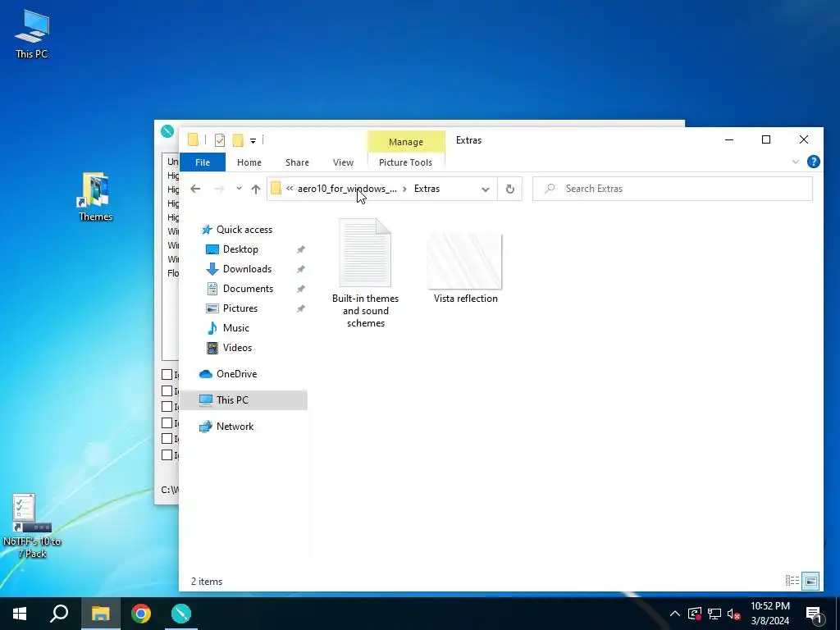Open the notification action center
840x630 pixels.
pos(815,614)
